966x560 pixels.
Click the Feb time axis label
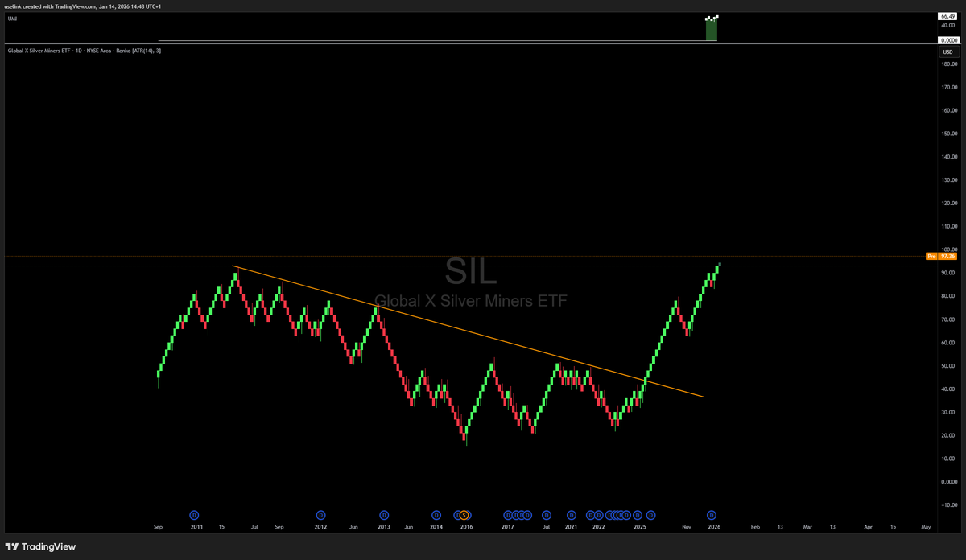click(x=755, y=527)
